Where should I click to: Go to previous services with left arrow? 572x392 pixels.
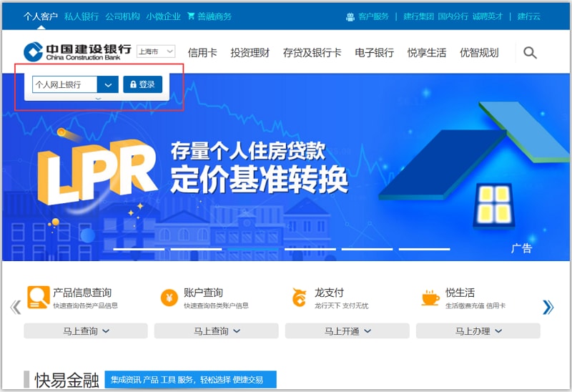[15, 307]
